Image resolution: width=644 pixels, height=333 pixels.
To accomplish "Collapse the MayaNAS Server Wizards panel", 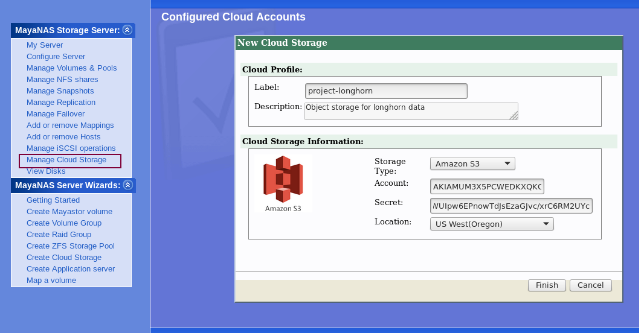I will tap(127, 185).
